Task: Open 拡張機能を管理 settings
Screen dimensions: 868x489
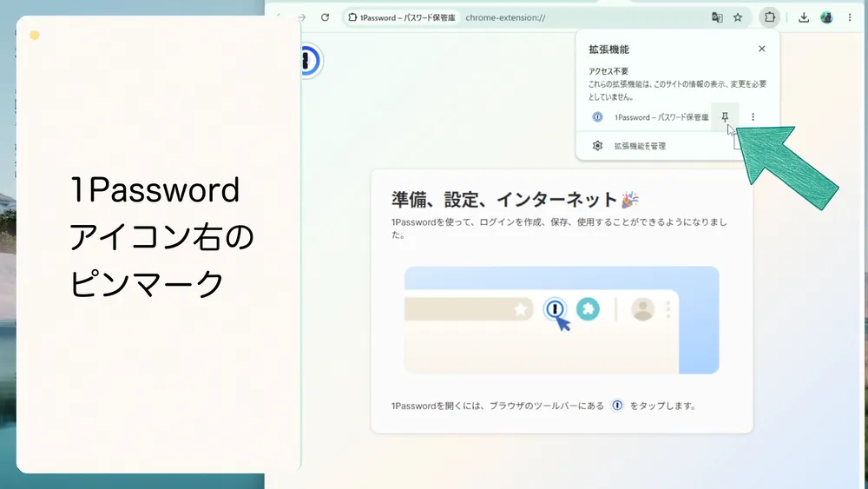Action: click(x=640, y=146)
